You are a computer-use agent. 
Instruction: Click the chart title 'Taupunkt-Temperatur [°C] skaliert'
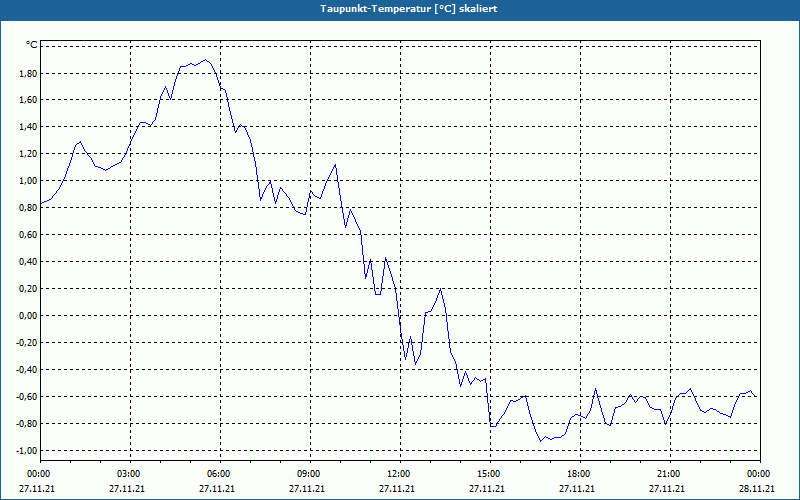pos(409,9)
